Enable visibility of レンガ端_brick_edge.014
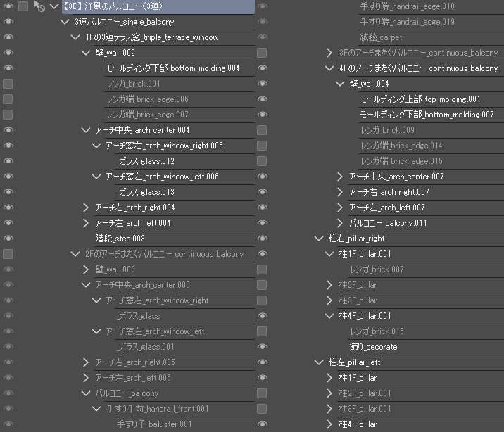The width and height of the screenshot is (504, 432). coord(262,146)
